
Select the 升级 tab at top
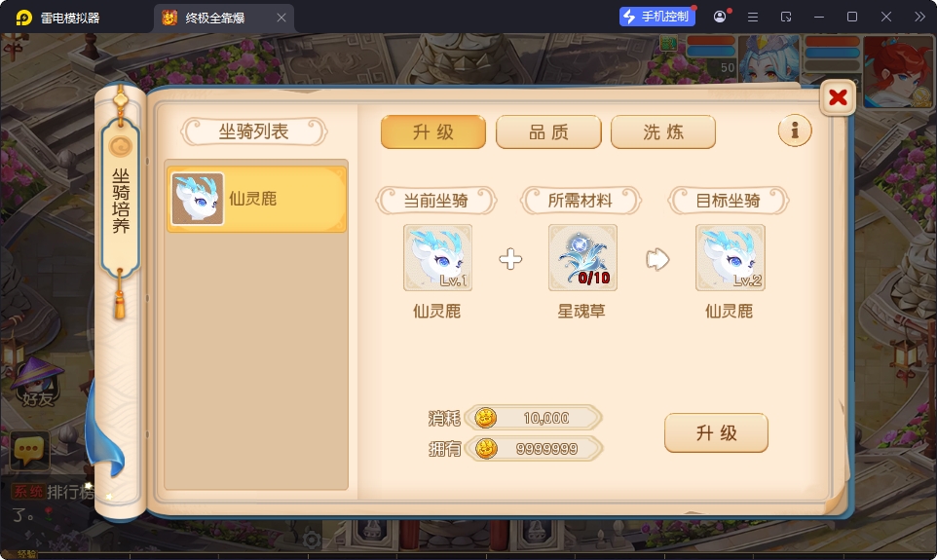tap(433, 132)
